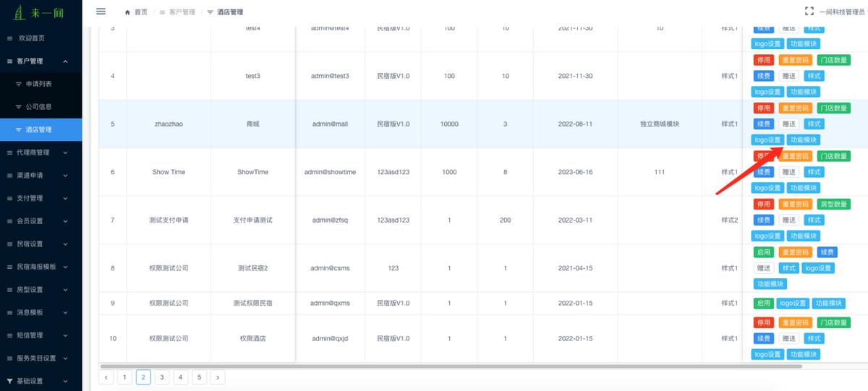Go to pagination page 4

[x=181, y=377]
